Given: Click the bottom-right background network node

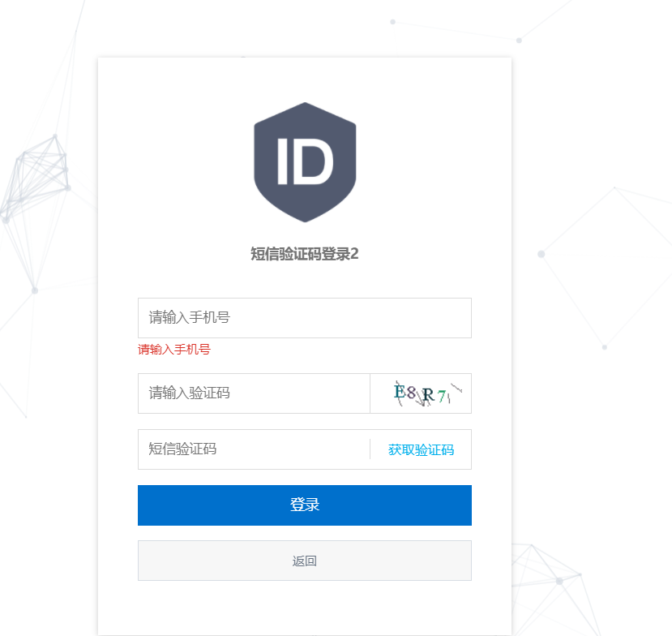Looking at the screenshot, I should (x=559, y=581).
